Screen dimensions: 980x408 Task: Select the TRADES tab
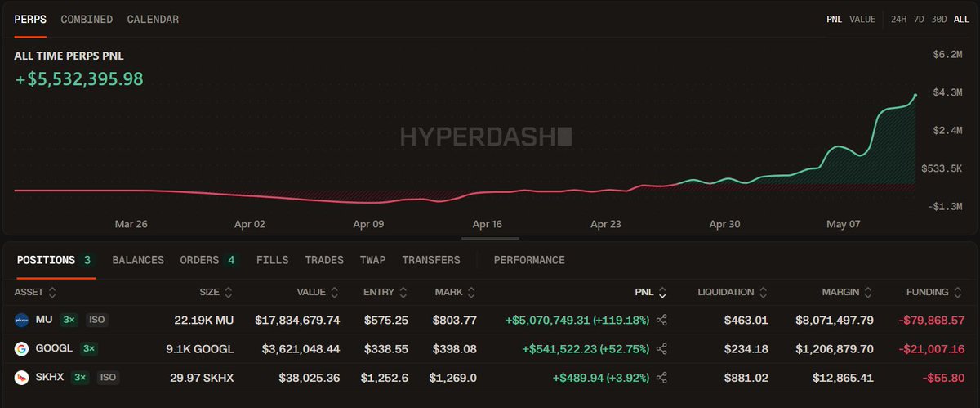[324, 260]
